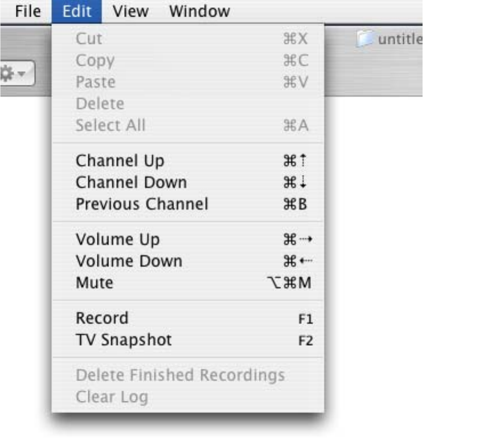This screenshot has width=504, height=438.
Task: Click the Select All item
Action: (x=110, y=125)
